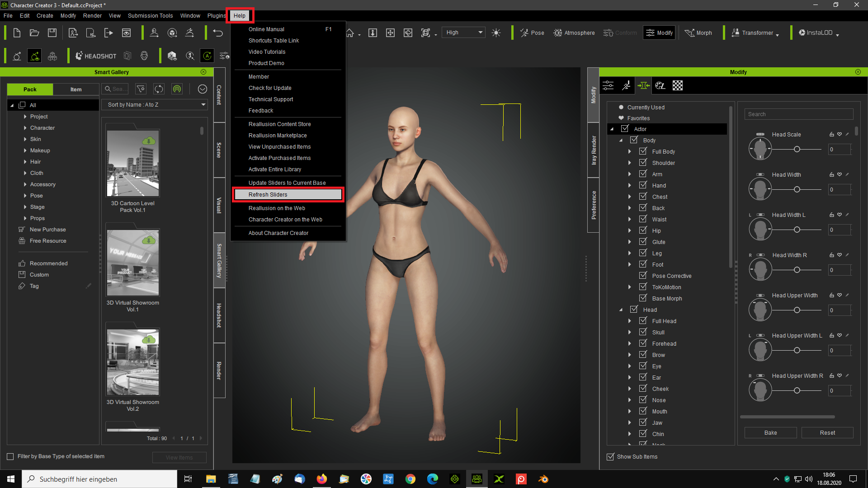
Task: Open Firefox from the Windows taskbar
Action: point(321,479)
